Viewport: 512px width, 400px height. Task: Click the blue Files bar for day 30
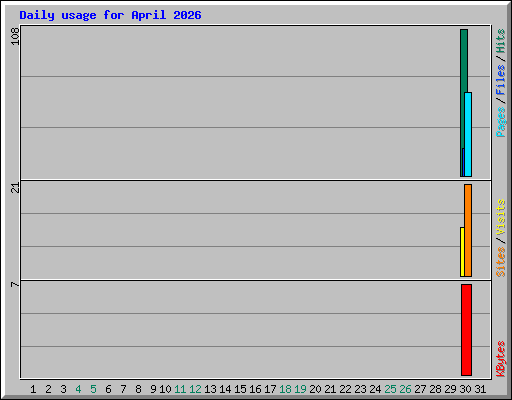[463, 163]
